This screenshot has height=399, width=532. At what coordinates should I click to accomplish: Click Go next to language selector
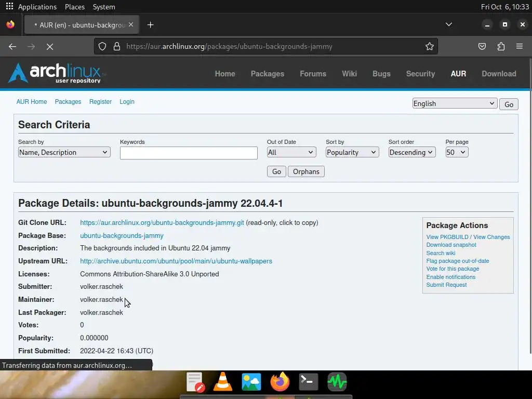pyautogui.click(x=509, y=104)
